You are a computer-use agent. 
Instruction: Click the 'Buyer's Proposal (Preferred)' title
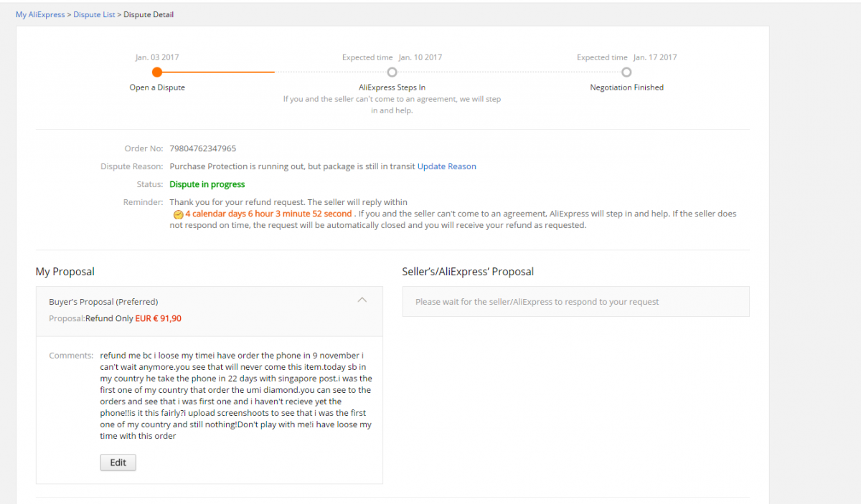pyautogui.click(x=103, y=302)
